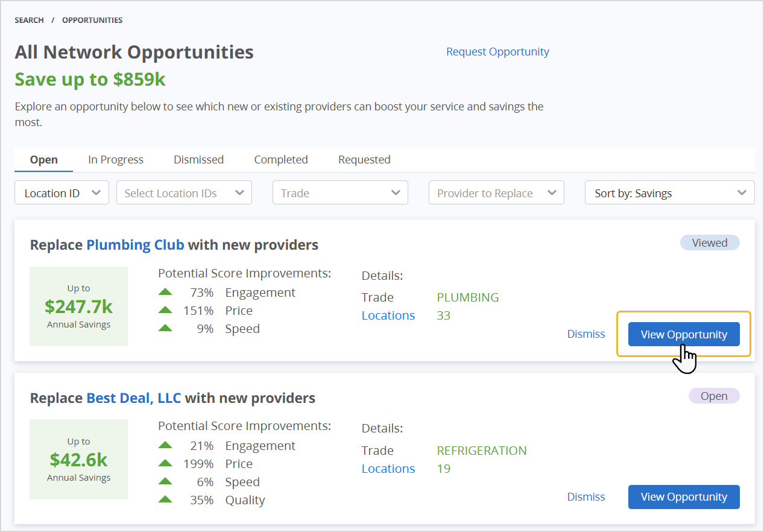Viewport: 764px width, 532px height.
Task: Click Locations link in Plumbing Club card
Action: (388, 315)
